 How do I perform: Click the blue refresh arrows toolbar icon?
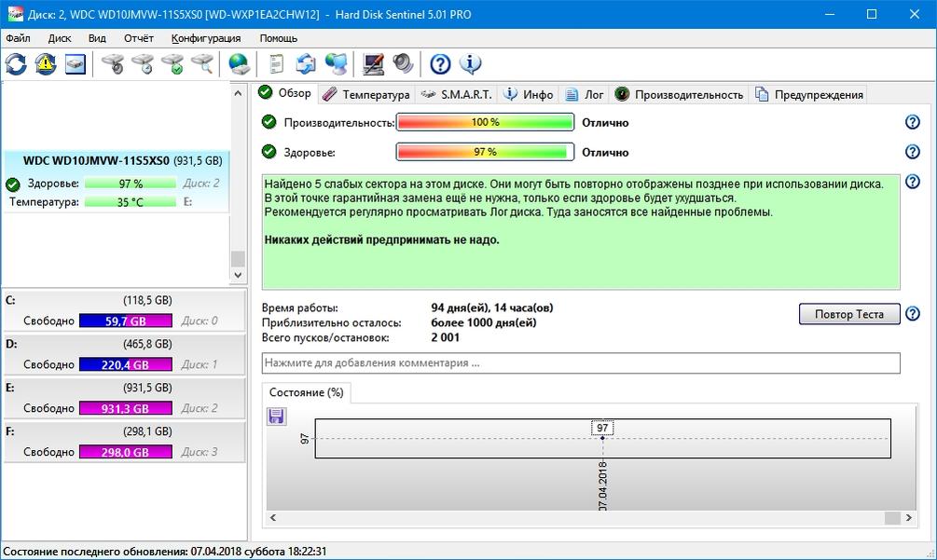(x=16, y=64)
